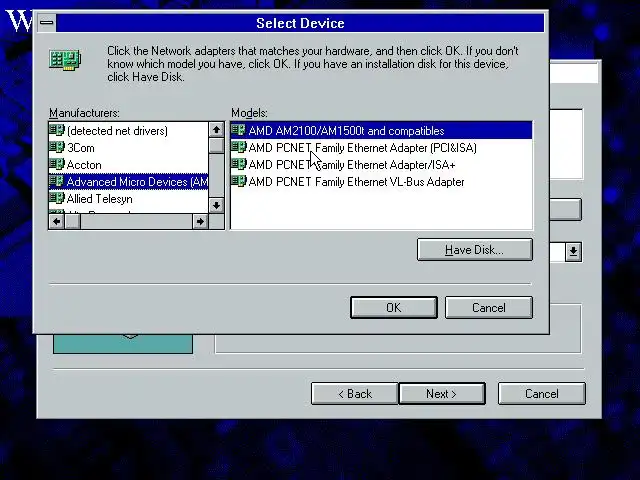Screen dimensions: 640x480
Task: Click the Select Device title bar
Action: coord(300,23)
